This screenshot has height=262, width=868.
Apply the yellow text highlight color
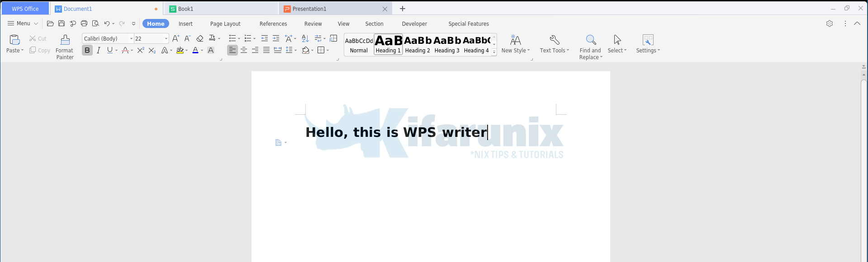(x=180, y=50)
